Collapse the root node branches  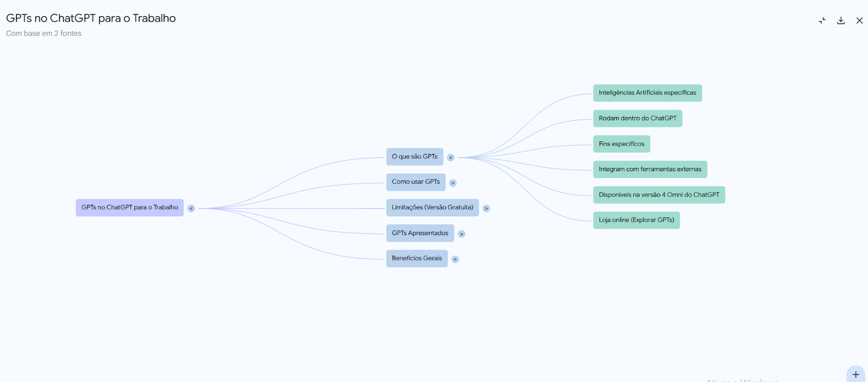(191, 208)
